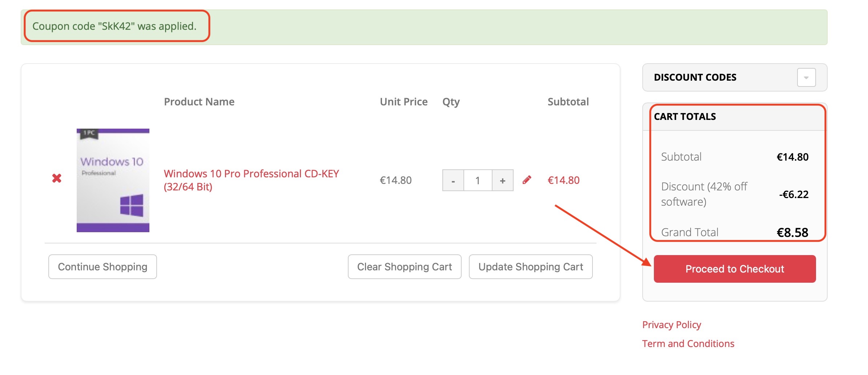
Task: Click the Cart Totals heading
Action: tap(685, 117)
